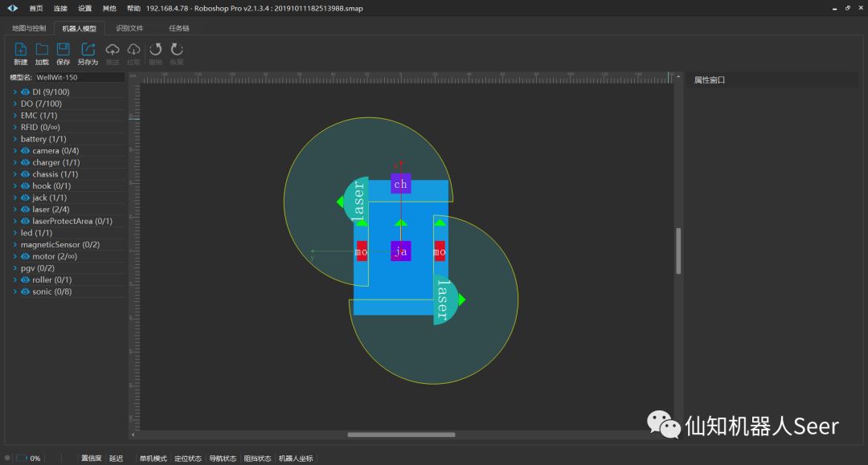Toggle the camera visibility eye icon

coord(25,151)
